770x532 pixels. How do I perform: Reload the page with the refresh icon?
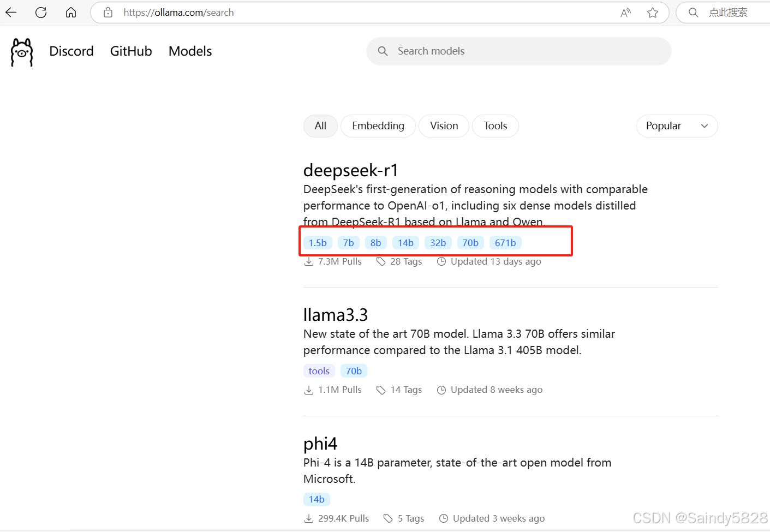coord(41,12)
